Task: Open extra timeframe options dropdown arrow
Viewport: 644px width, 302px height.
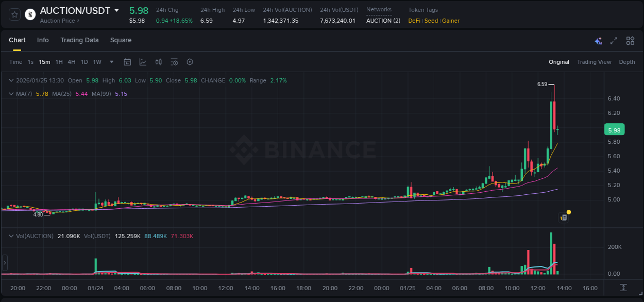Action: click(x=111, y=62)
